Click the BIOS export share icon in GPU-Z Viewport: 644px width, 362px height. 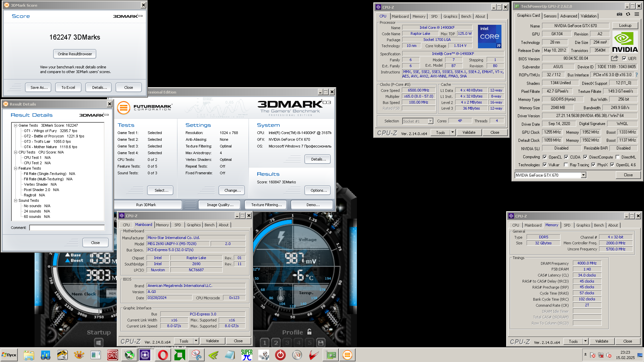614,58
